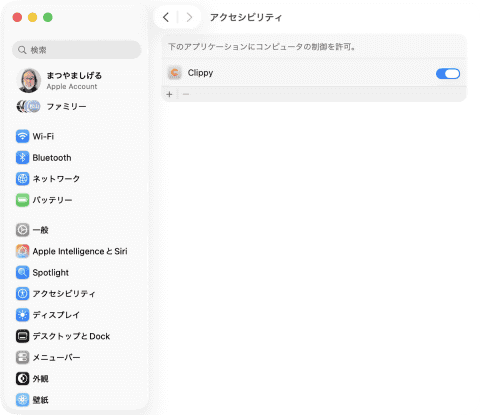480x415 pixels.
Task: Open the 一般 gear icon
Action: pyautogui.click(x=22, y=230)
